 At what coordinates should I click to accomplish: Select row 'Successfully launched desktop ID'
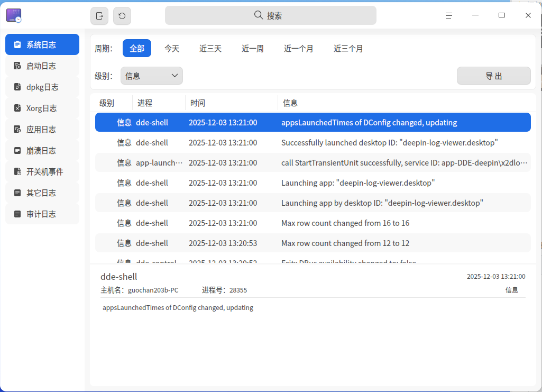click(x=313, y=142)
